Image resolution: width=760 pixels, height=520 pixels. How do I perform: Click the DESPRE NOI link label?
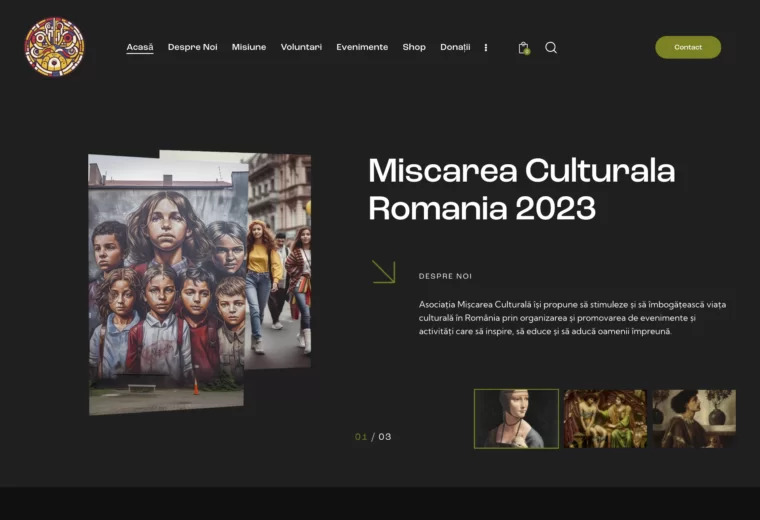[x=445, y=276]
